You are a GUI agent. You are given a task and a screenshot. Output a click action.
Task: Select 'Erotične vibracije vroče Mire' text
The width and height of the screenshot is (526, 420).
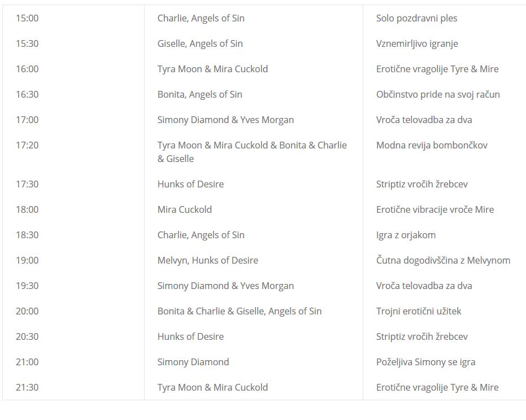435,209
